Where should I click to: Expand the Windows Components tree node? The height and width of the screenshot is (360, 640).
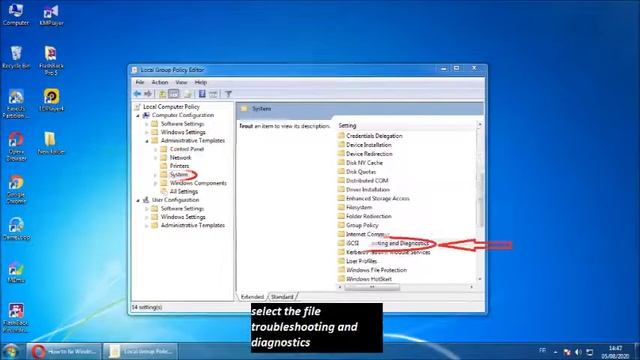(156, 183)
